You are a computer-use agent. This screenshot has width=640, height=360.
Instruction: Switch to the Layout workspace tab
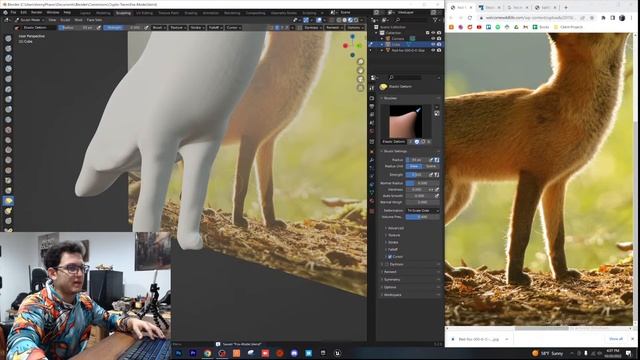tap(85, 13)
